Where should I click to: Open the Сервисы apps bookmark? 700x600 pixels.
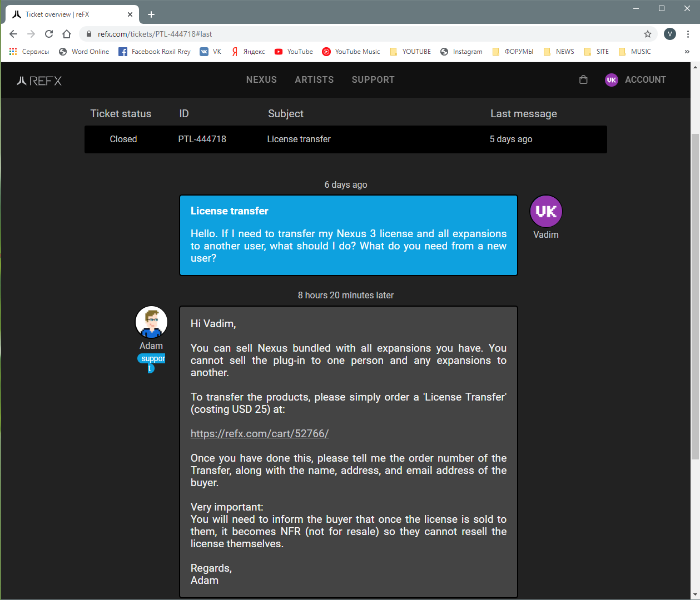click(x=29, y=52)
